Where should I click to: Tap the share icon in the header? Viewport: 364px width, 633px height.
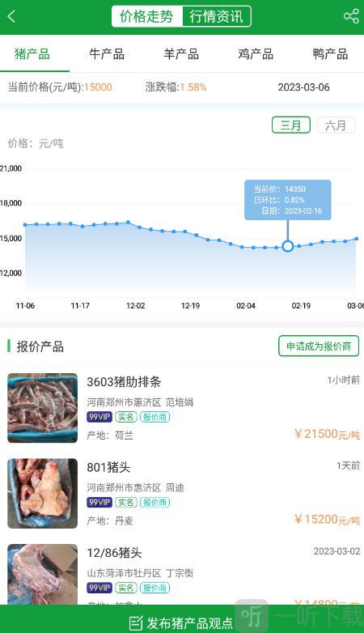point(351,16)
